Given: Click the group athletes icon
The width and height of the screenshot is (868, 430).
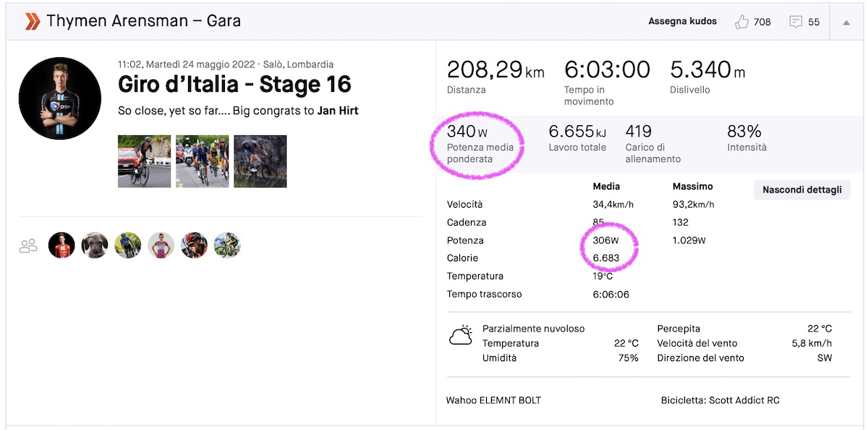Looking at the screenshot, I should pyautogui.click(x=28, y=246).
